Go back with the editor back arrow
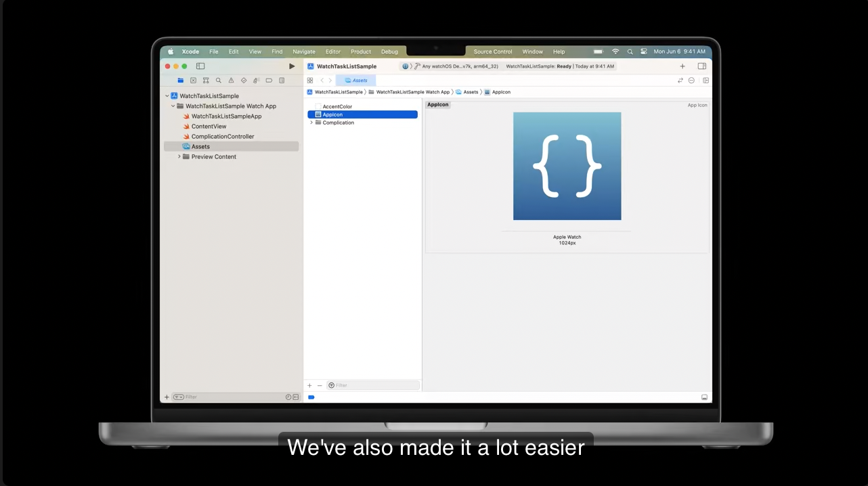 (322, 81)
